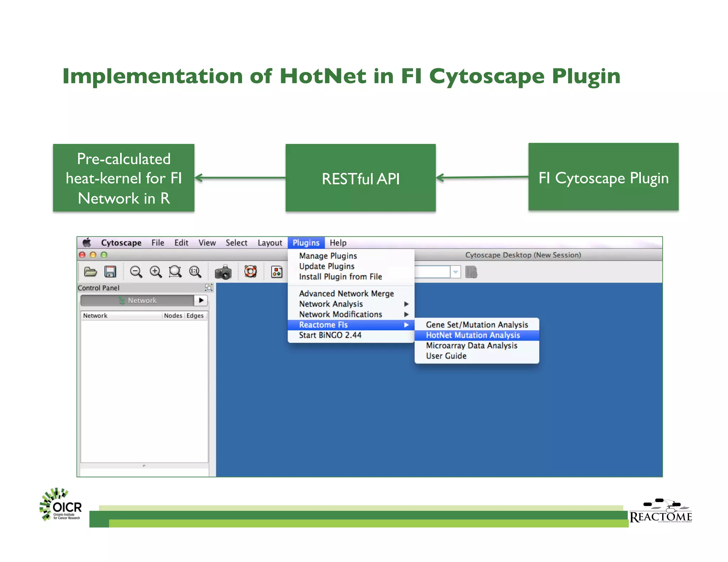Viewport: 728px width, 562px height.
Task: Open a session with the folder icon
Action: (x=90, y=272)
